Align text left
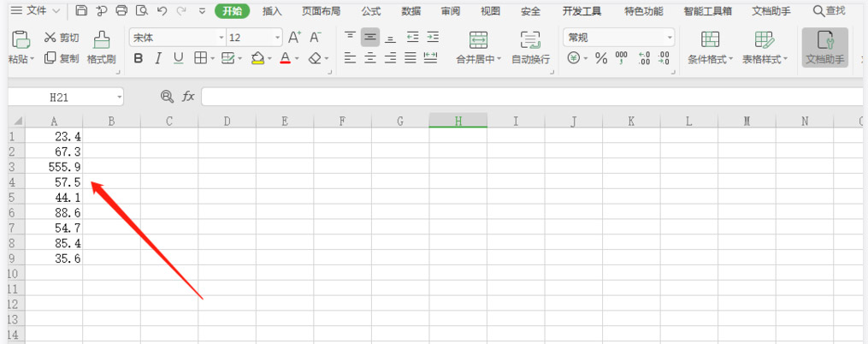868x344 pixels. (x=350, y=57)
